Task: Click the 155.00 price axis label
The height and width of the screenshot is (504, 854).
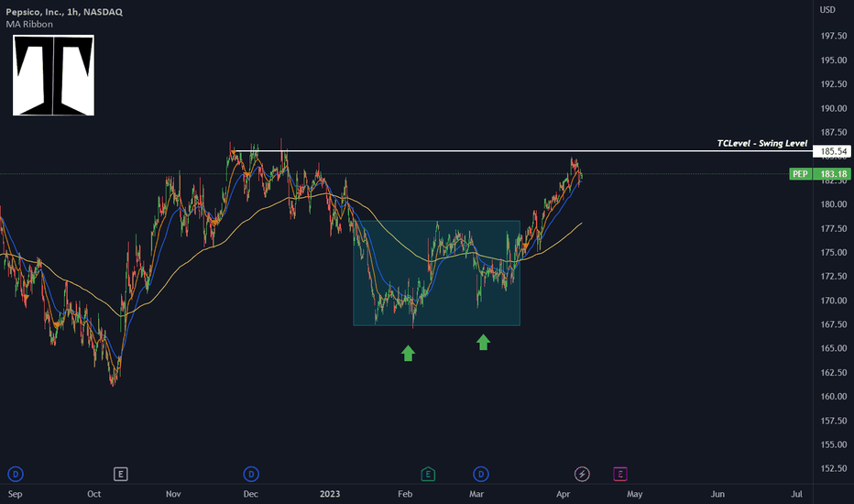Action: pos(834,444)
